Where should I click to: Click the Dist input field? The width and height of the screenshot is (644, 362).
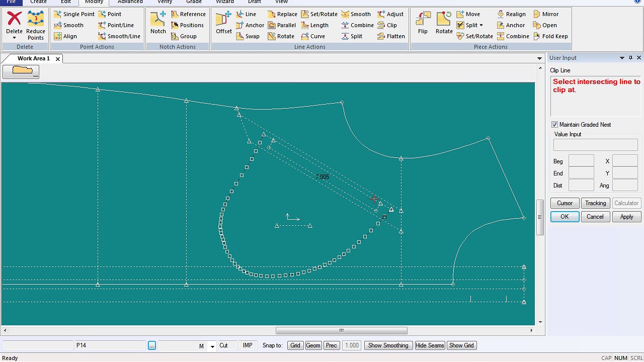pos(581,186)
